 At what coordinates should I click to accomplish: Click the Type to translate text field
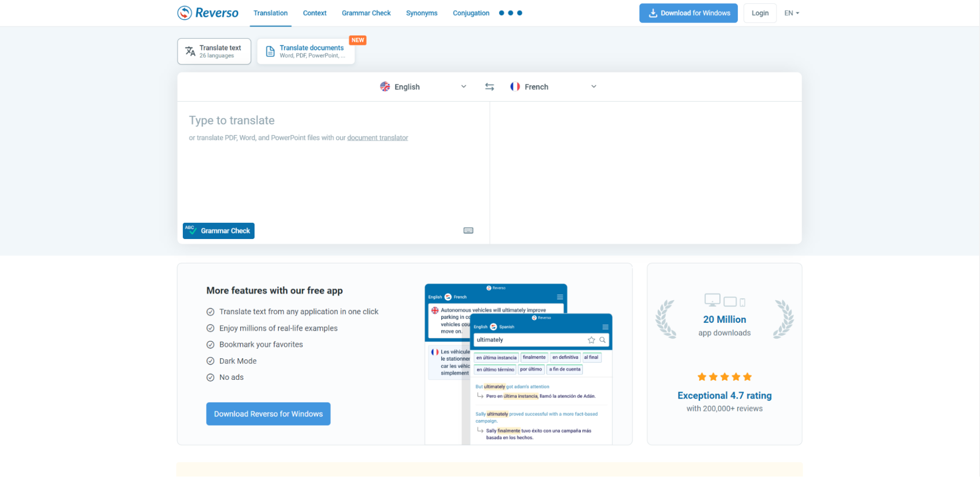pyautogui.click(x=333, y=172)
